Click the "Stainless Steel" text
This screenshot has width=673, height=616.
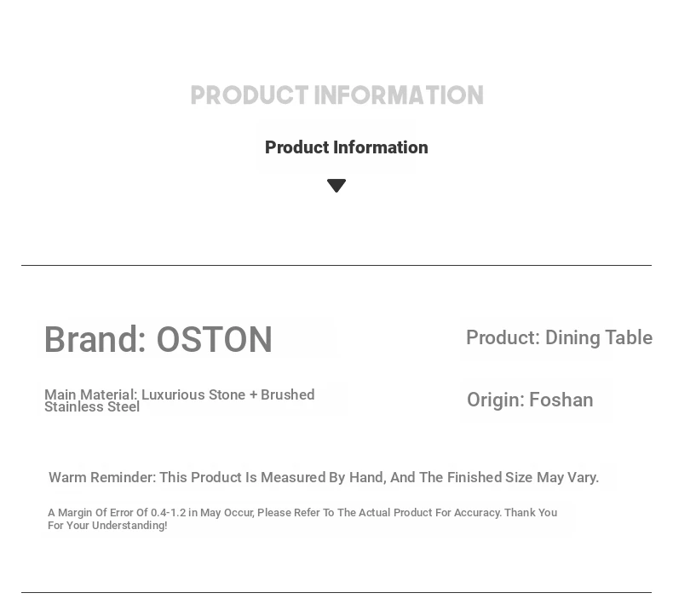pos(92,407)
